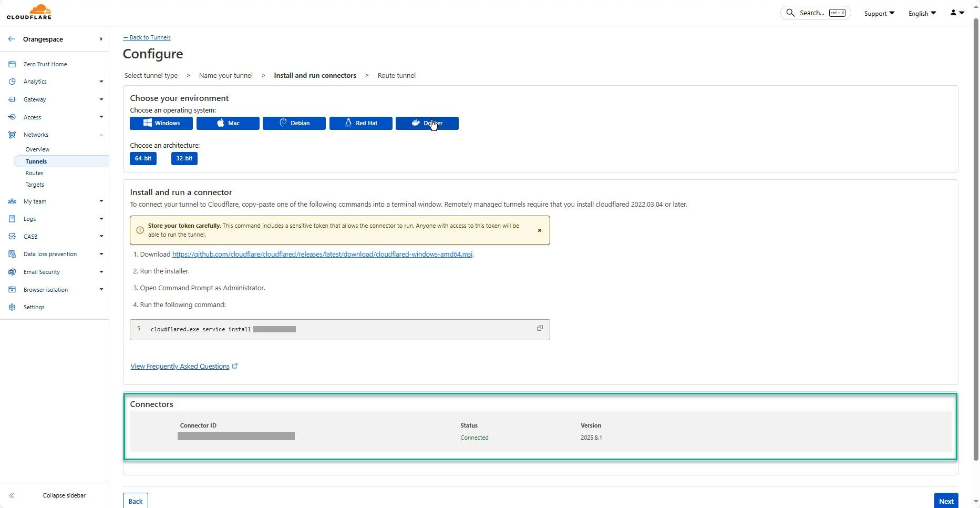980x508 pixels.
Task: Click the Access sidebar icon
Action: coord(12,117)
